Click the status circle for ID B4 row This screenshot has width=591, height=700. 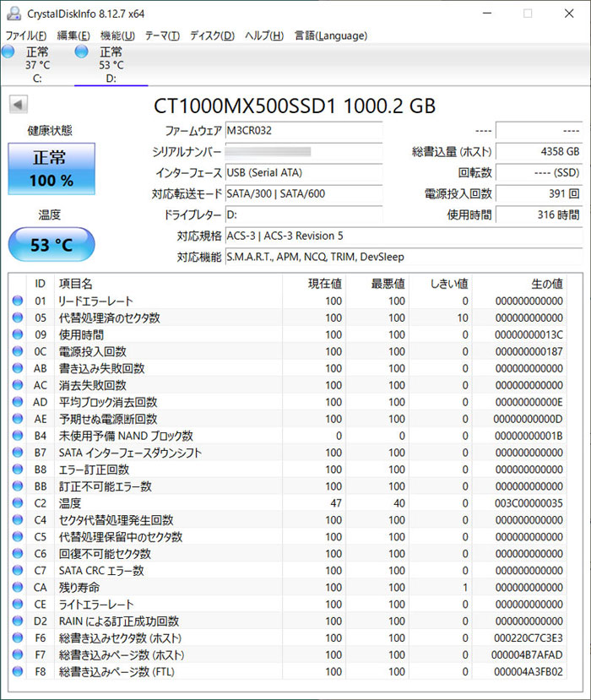(18, 436)
